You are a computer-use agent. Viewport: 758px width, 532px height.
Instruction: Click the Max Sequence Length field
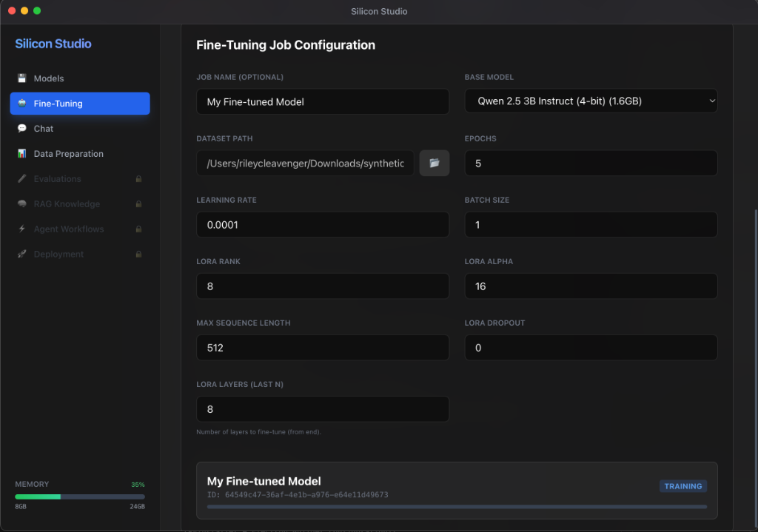pyautogui.click(x=323, y=348)
